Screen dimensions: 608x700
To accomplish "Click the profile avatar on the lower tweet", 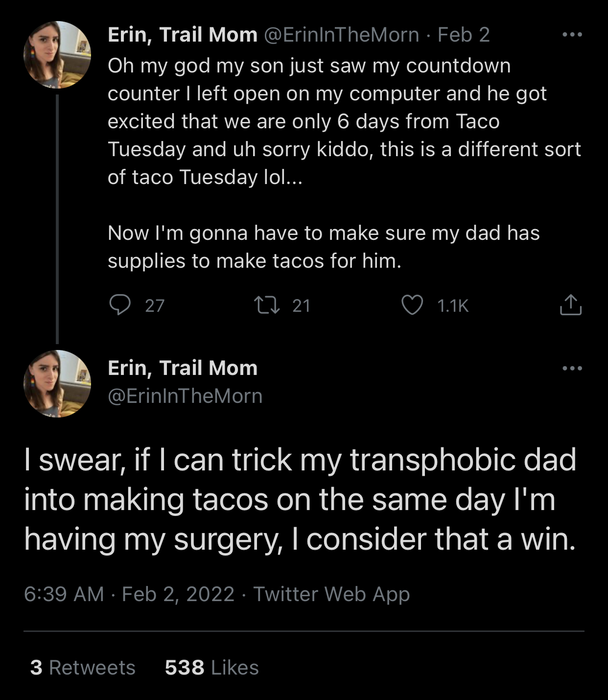I will click(57, 384).
